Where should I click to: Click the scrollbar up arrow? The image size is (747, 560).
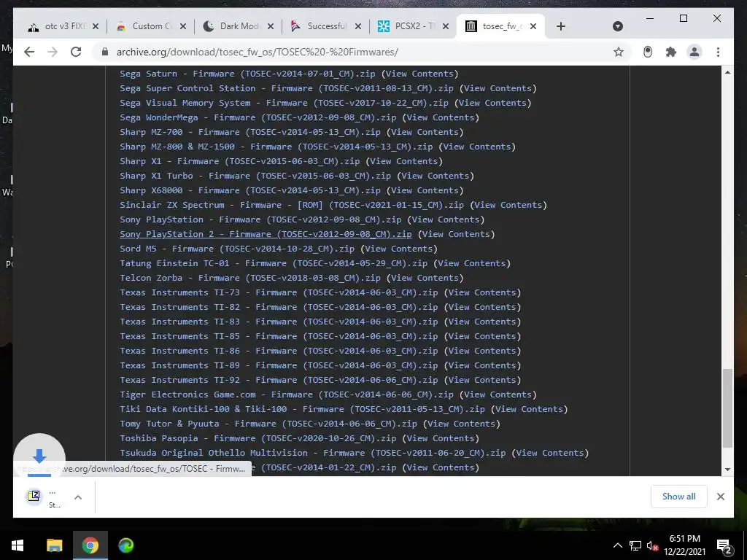(x=727, y=72)
